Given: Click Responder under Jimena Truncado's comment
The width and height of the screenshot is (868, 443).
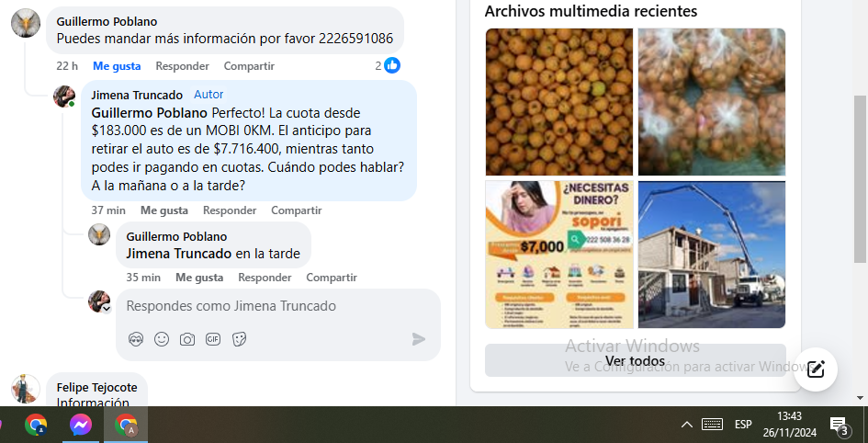Looking at the screenshot, I should [x=230, y=210].
